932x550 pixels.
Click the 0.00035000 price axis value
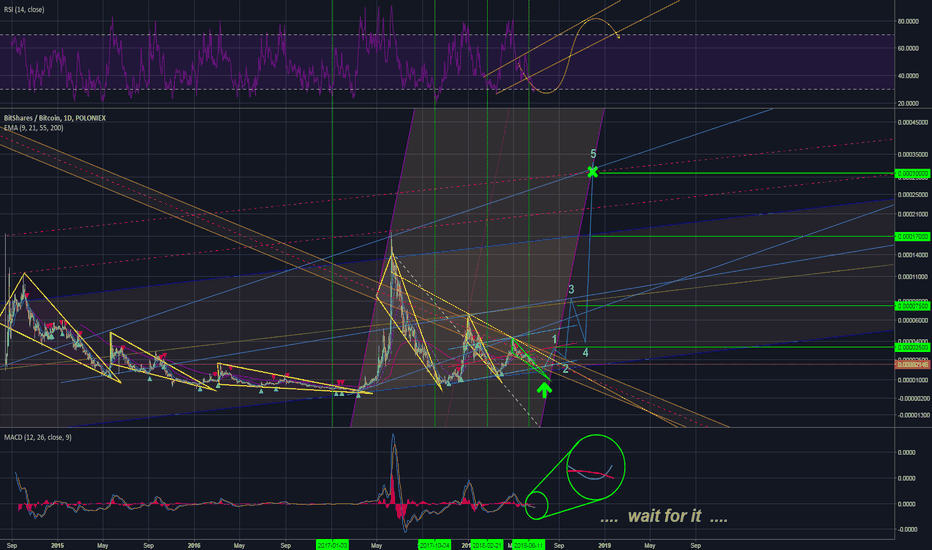click(912, 155)
